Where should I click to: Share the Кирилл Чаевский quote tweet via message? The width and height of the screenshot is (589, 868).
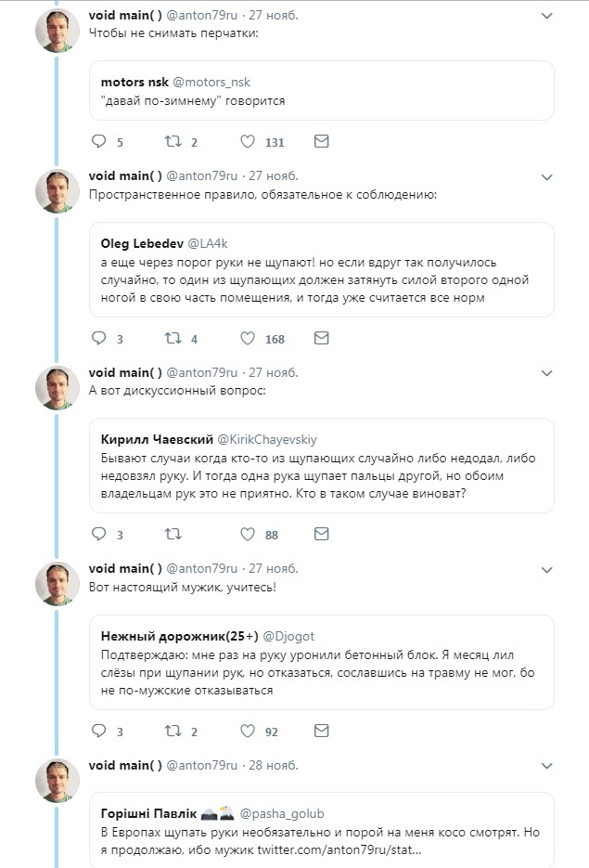coord(321,534)
